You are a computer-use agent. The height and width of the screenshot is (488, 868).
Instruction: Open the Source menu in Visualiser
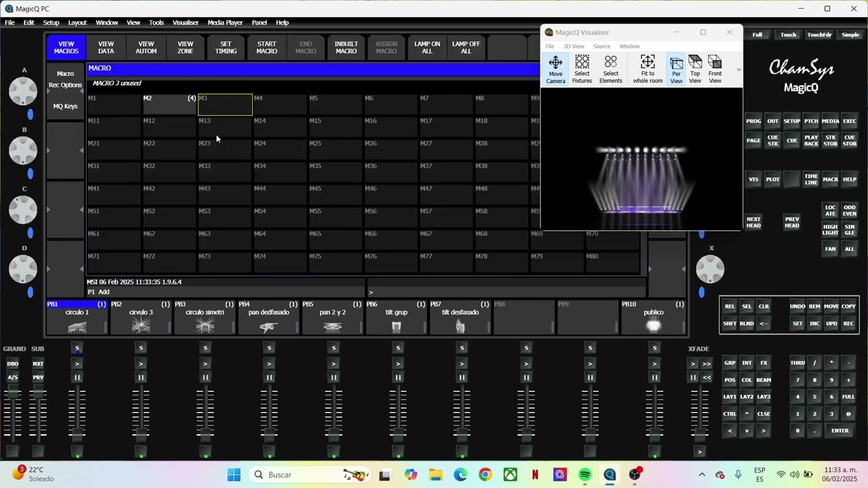(601, 46)
